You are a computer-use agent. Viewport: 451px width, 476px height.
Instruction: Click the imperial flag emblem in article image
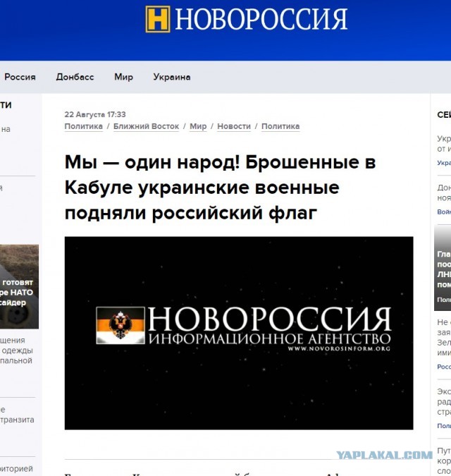[121, 325]
